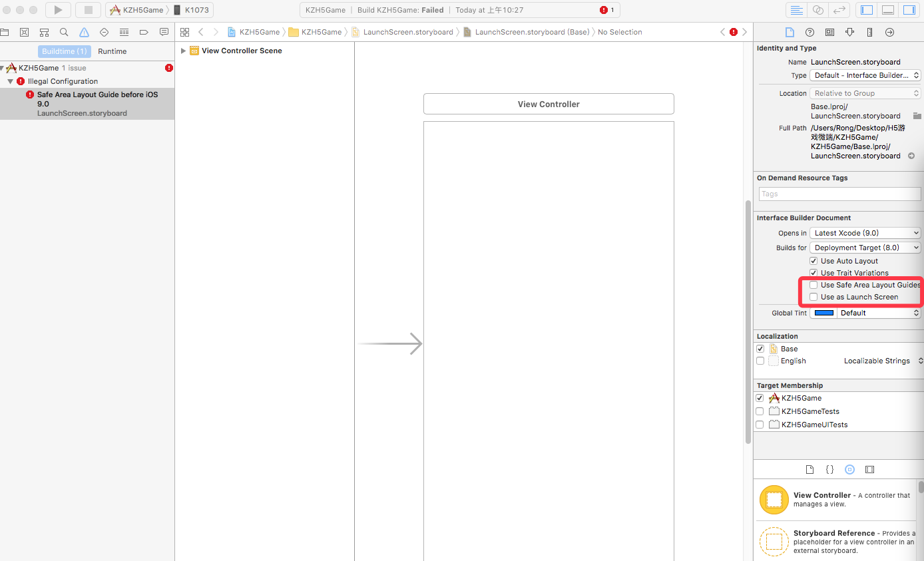Show the file inspector
924x561 pixels.
point(790,32)
